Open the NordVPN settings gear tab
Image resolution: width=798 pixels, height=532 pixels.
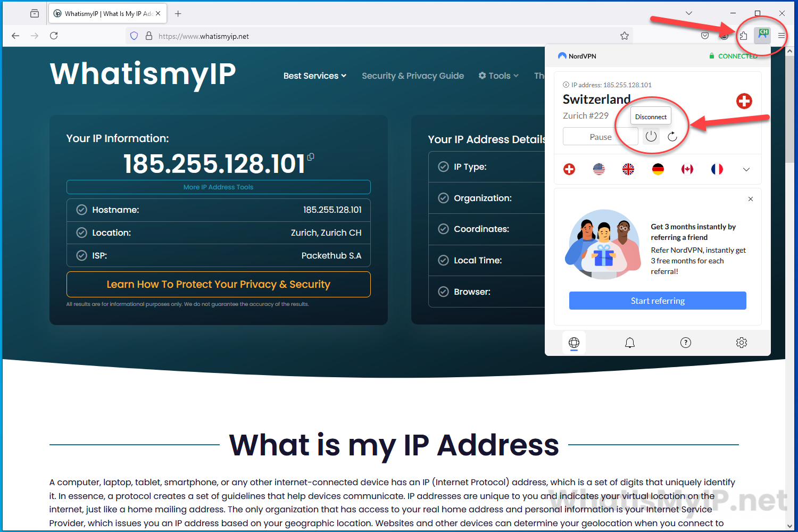tap(742, 343)
